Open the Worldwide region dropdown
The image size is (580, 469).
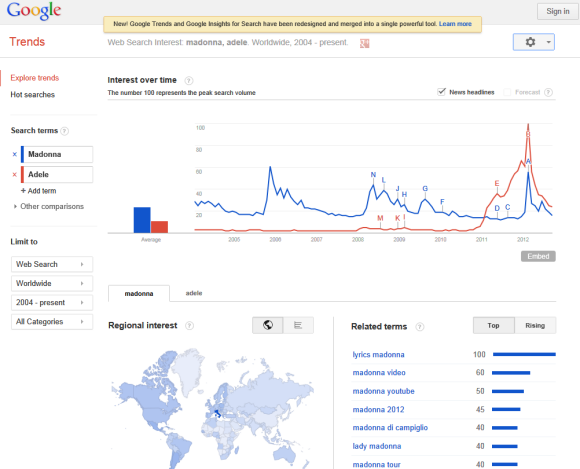coord(52,284)
